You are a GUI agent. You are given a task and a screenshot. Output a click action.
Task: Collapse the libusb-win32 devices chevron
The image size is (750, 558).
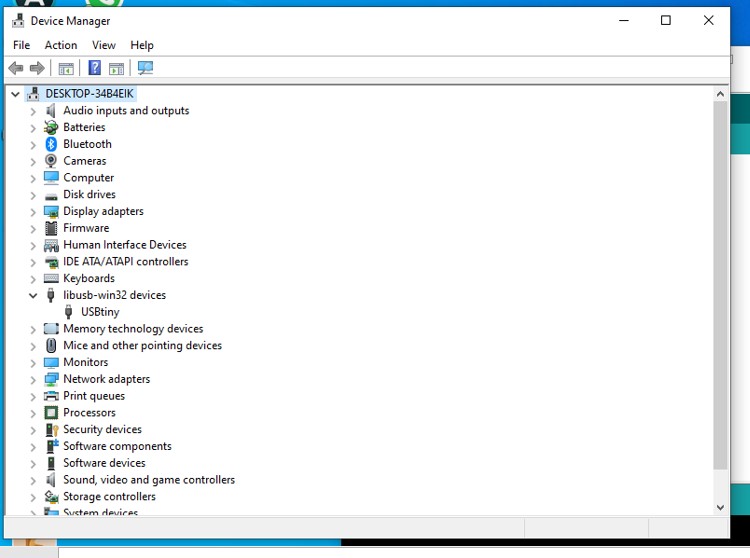[33, 295]
